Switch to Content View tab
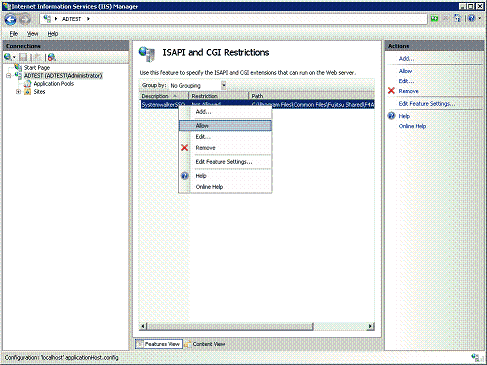Screen dimensions: 487x365 click(x=205, y=344)
